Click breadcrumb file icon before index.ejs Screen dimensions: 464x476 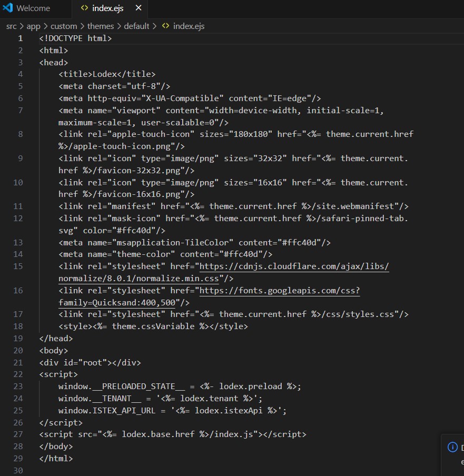(x=165, y=26)
